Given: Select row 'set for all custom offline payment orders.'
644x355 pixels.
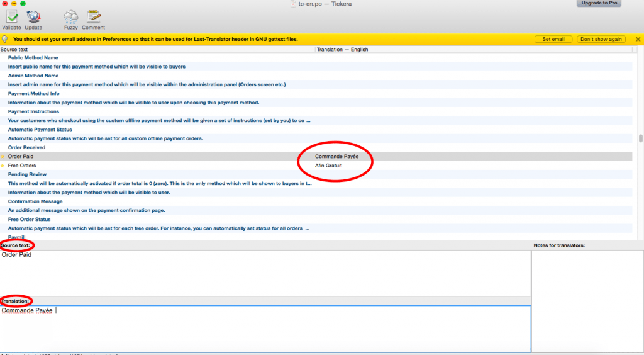Looking at the screenshot, I should (316, 138).
